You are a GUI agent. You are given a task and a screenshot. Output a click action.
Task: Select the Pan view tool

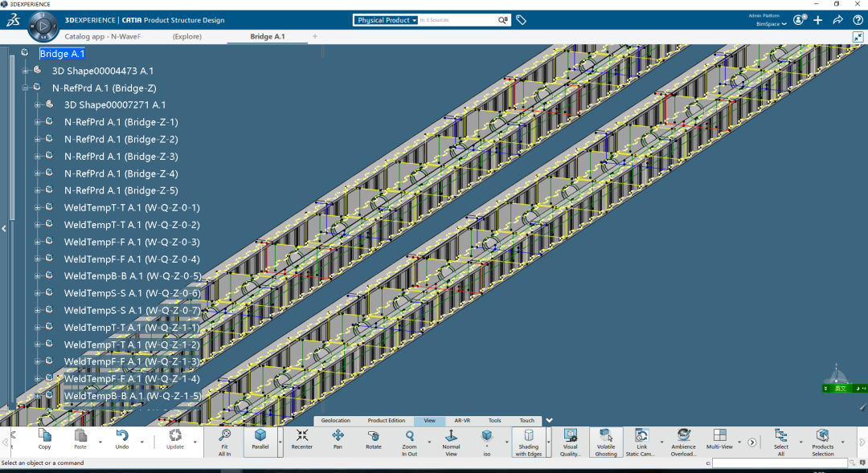(338, 438)
